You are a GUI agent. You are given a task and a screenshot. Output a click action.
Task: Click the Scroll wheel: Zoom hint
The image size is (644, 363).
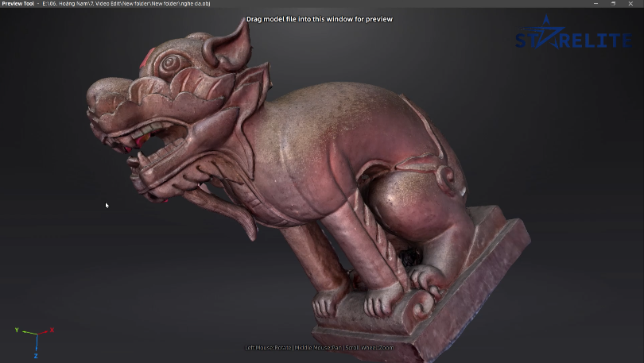(x=370, y=348)
